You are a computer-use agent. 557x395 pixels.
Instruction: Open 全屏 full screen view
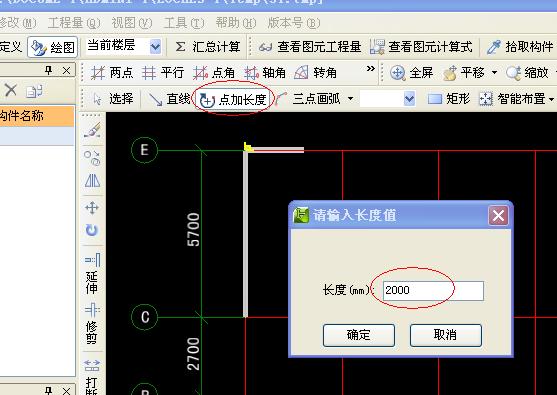[x=411, y=73]
